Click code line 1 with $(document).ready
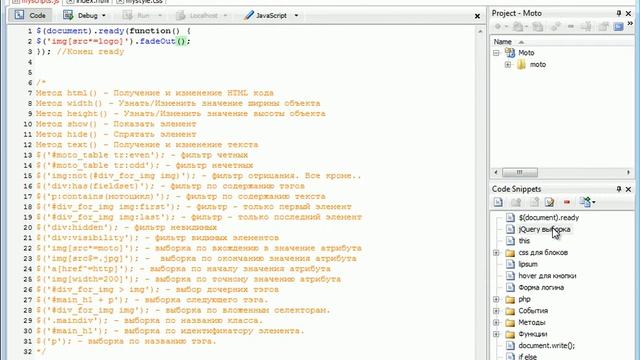 [x=113, y=31]
